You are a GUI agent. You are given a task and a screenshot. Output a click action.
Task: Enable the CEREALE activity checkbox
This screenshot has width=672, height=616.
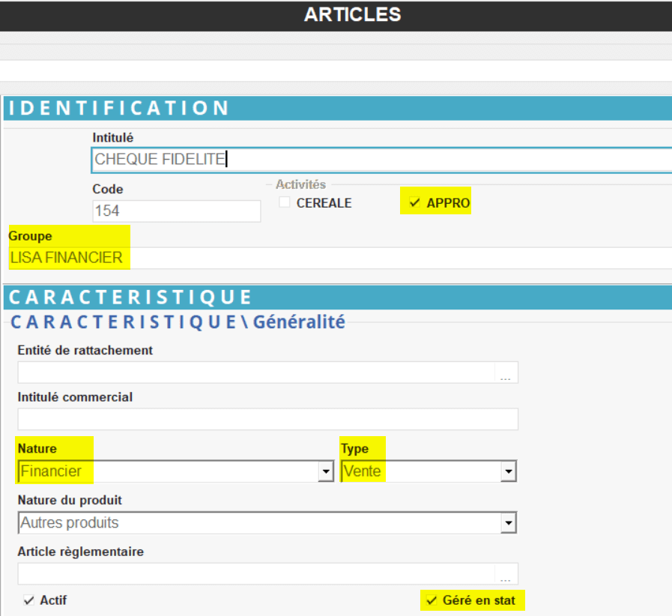click(x=285, y=203)
